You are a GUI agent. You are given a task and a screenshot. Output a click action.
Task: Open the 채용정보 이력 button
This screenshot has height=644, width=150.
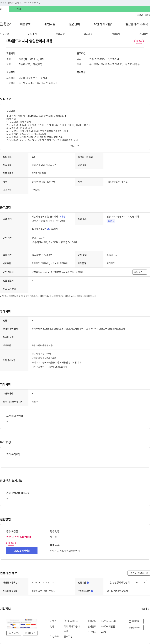[x=134, y=628]
